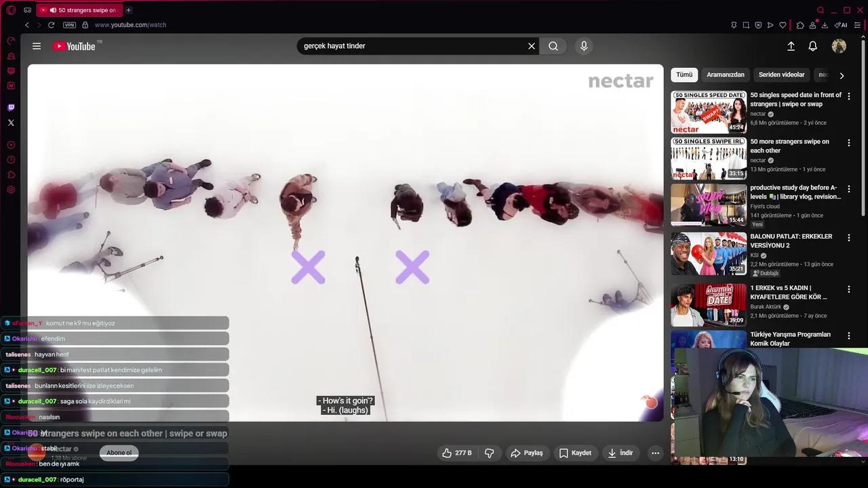Image resolution: width=868 pixels, height=488 pixels.
Task: Dislike the video
Action: (489, 453)
